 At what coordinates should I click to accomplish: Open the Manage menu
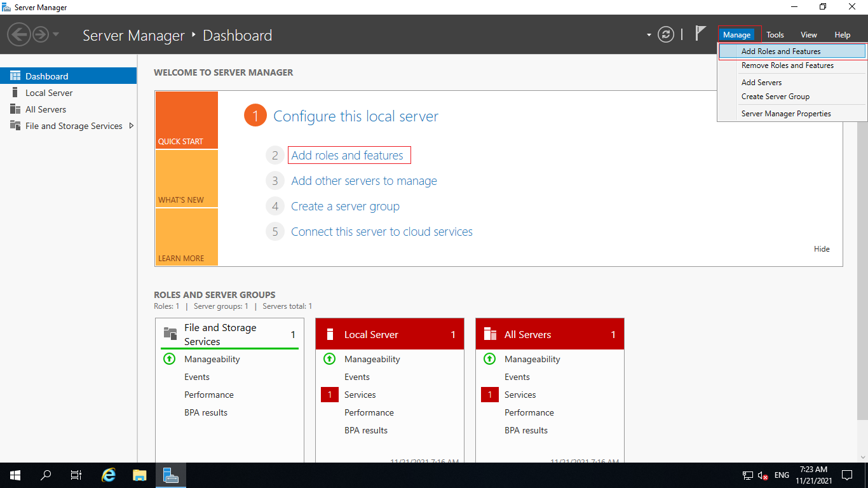pyautogui.click(x=736, y=35)
